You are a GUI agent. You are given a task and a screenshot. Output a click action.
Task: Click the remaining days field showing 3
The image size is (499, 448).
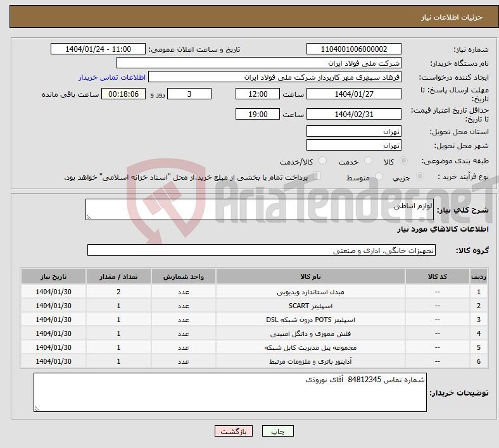click(189, 94)
